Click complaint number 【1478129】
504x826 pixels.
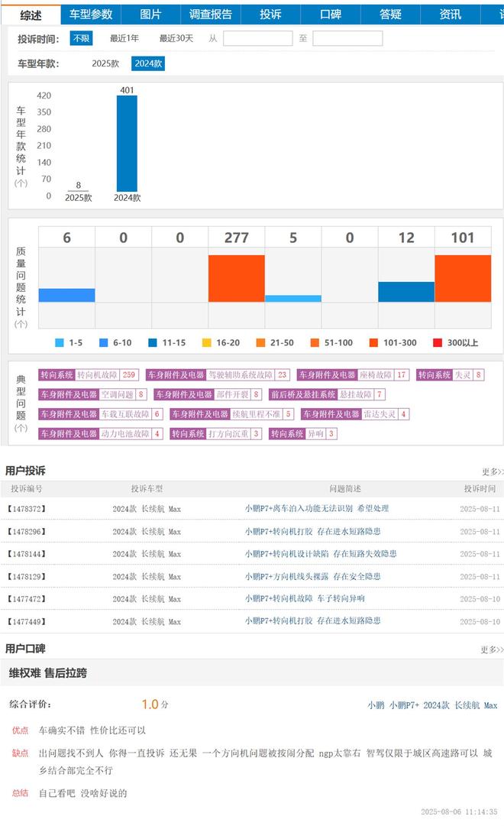[x=27, y=577]
